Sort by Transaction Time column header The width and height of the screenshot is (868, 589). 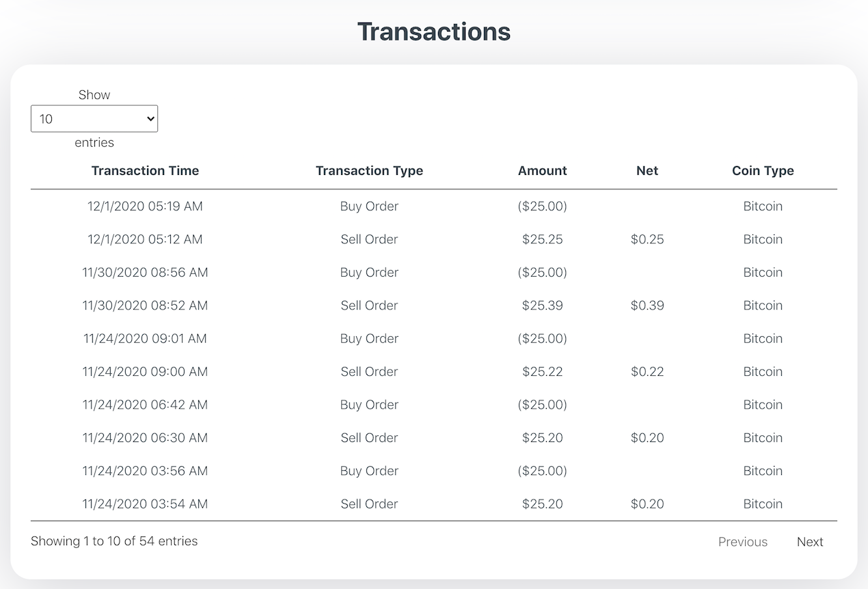tap(145, 171)
